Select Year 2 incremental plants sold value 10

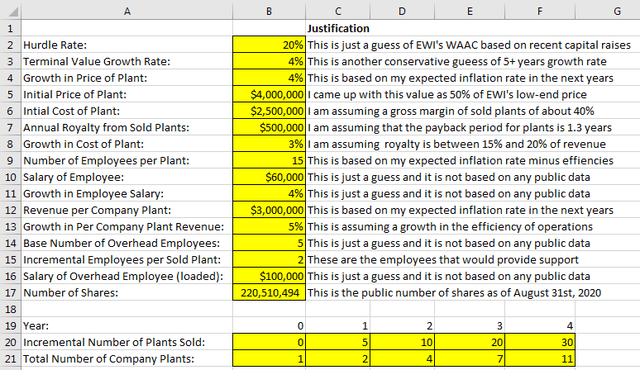(x=402, y=342)
